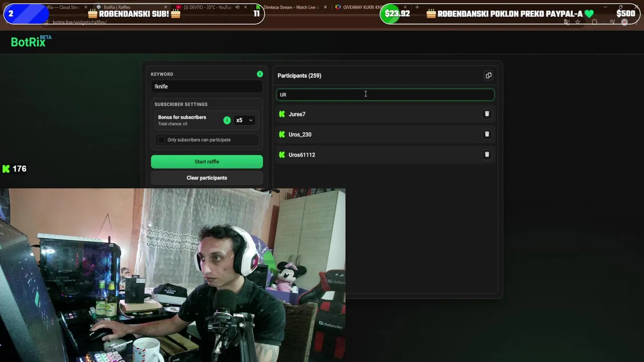Delete participant Juree7 with trash icon
Viewport: 644px width, 362px height.
[487, 114]
